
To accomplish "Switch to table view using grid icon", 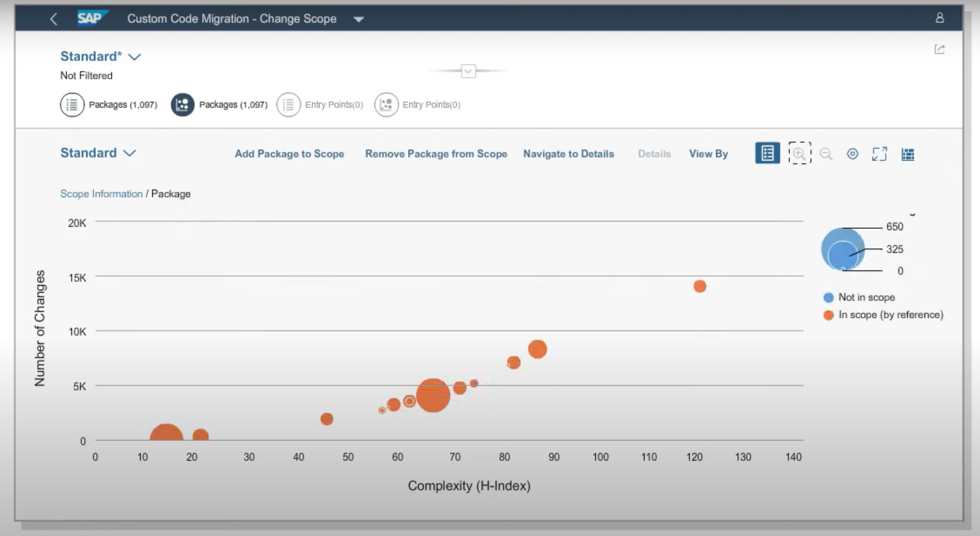I will click(908, 154).
